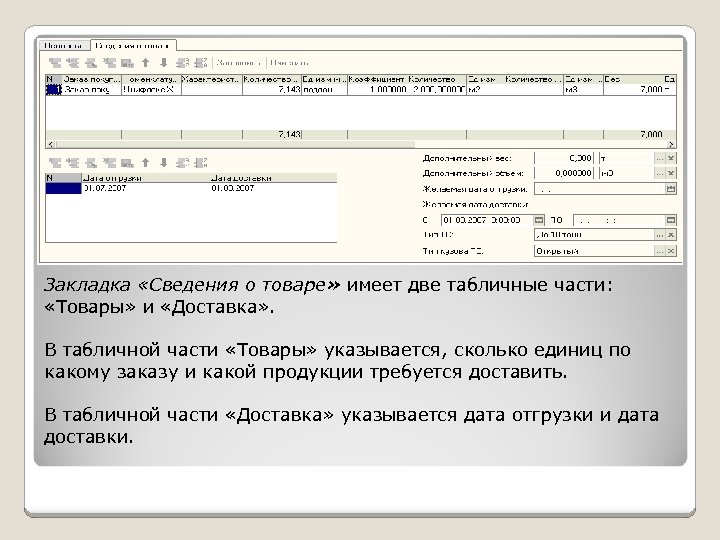This screenshot has width=720, height=540.
Task: Click the empty 'ПО' delivery date field
Action: (619, 220)
